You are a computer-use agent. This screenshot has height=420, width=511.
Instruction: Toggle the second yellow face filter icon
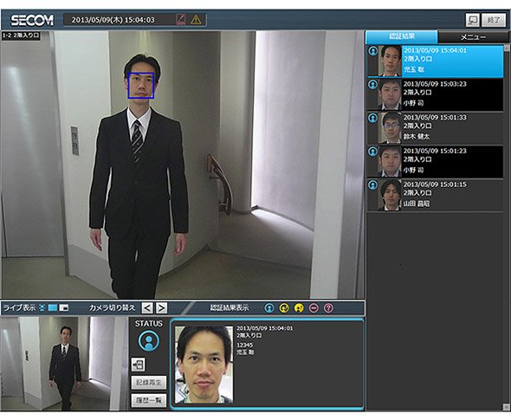point(299,308)
